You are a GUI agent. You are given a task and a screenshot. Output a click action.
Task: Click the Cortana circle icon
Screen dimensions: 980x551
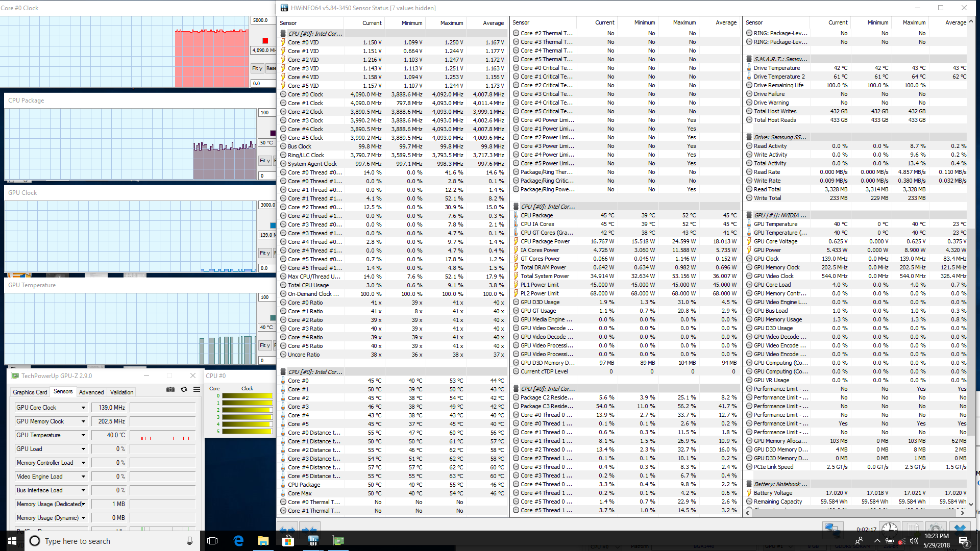click(35, 541)
